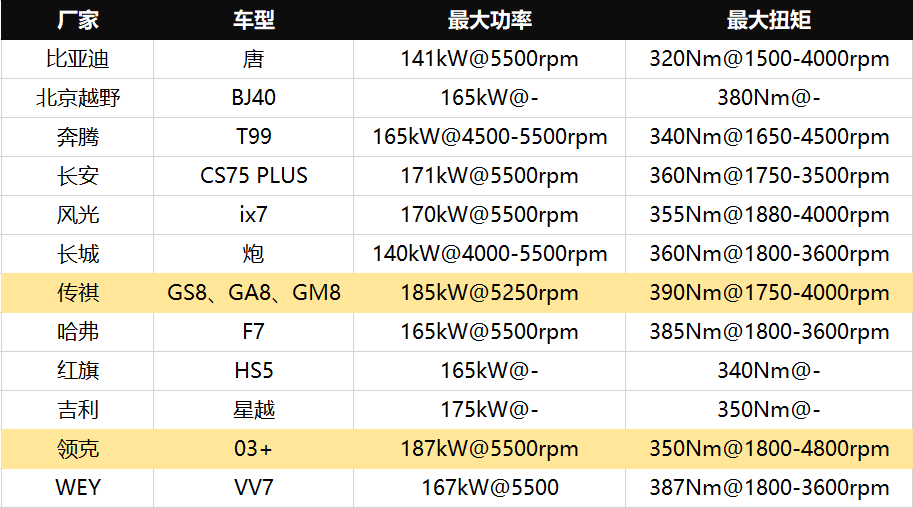Click the 车型 column header
The image size is (913, 508).
point(253,20)
